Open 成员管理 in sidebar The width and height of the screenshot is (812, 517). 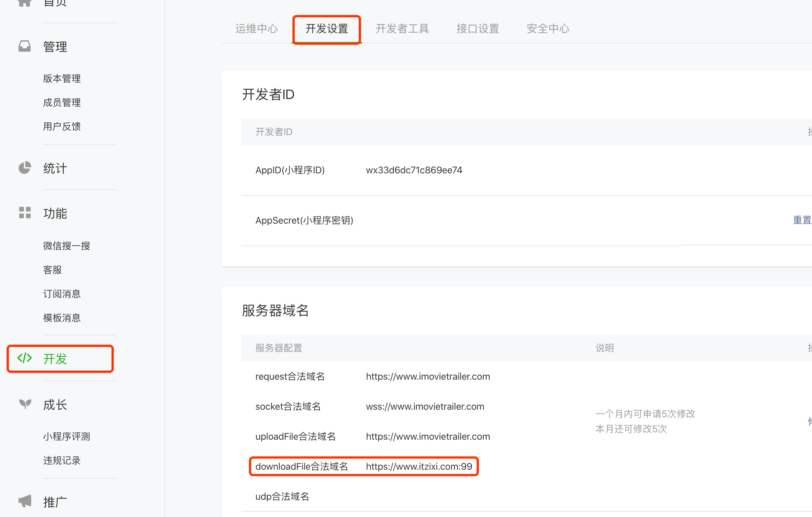point(62,102)
